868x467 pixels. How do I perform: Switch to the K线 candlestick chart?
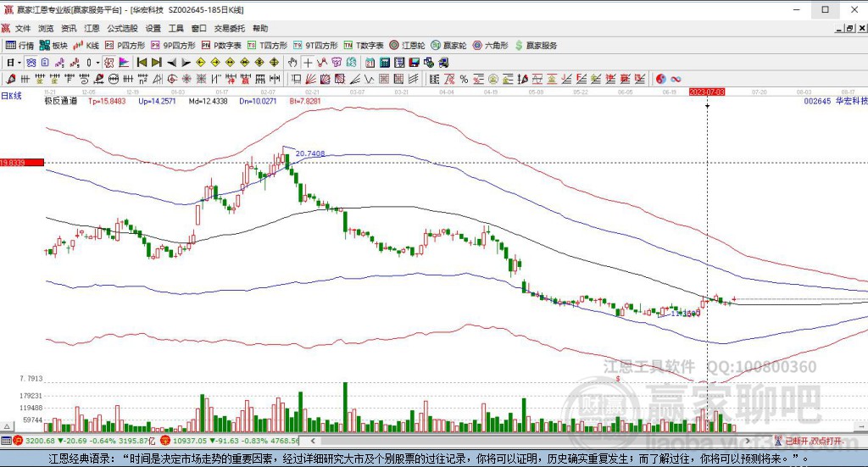[86, 46]
